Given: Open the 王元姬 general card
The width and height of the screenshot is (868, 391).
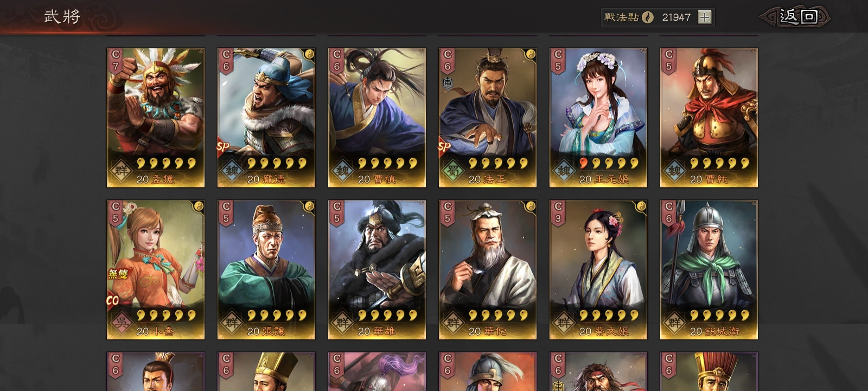Looking at the screenshot, I should click(598, 118).
